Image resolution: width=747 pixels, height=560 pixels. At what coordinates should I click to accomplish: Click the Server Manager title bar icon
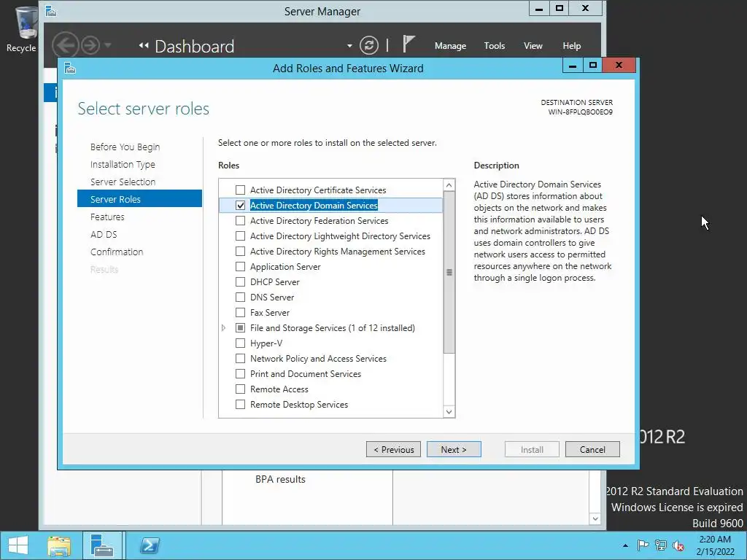[51, 10]
